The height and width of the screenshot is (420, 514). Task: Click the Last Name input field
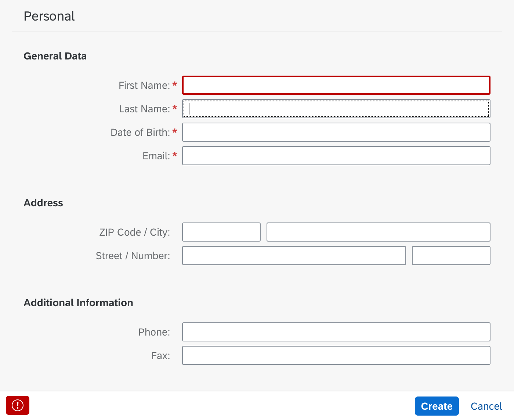336,109
